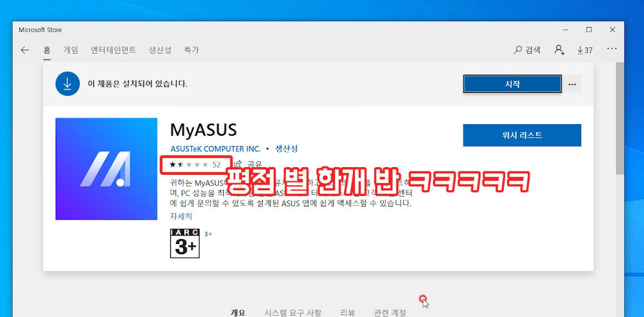Open ASUSTeK COMPUTER INC. publisher link

pyautogui.click(x=216, y=149)
